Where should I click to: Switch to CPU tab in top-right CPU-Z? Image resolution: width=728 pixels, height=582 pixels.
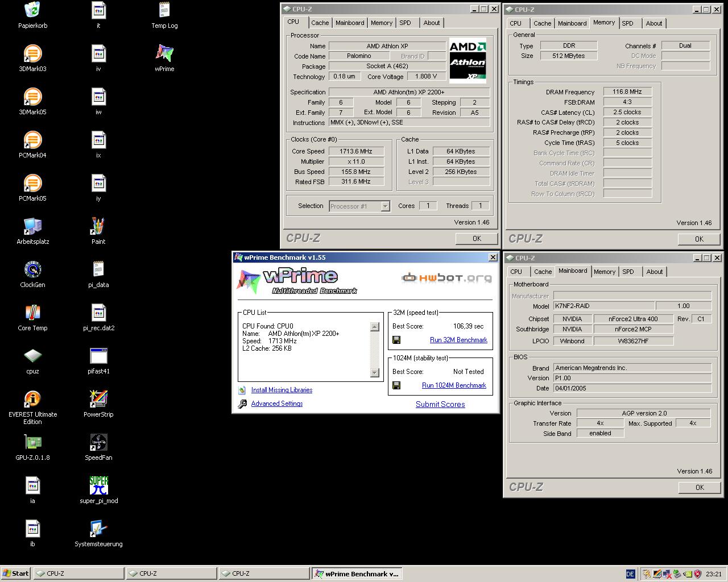(x=516, y=23)
